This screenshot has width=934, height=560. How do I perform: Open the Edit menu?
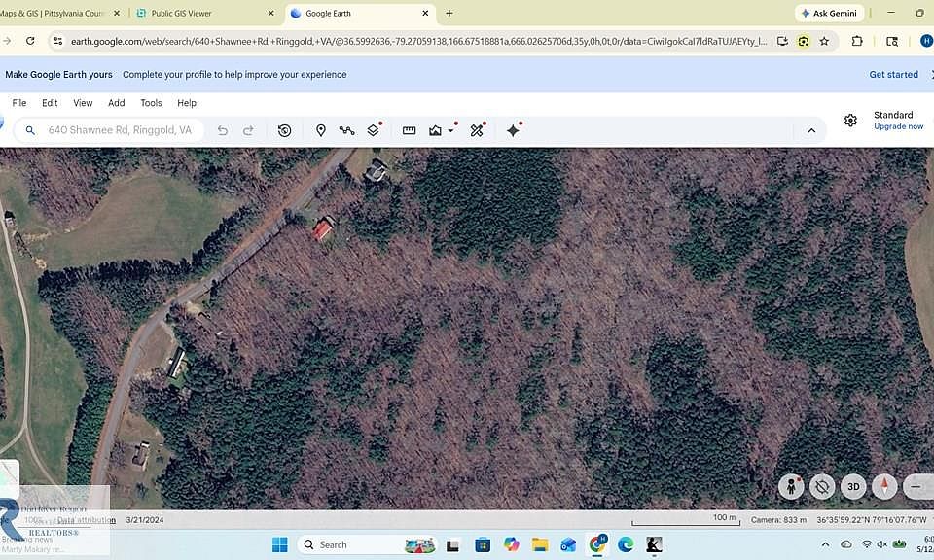[50, 103]
